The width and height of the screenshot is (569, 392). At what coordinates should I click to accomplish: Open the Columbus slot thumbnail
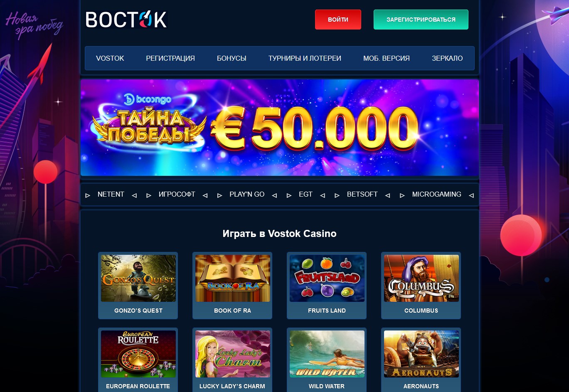click(x=421, y=278)
